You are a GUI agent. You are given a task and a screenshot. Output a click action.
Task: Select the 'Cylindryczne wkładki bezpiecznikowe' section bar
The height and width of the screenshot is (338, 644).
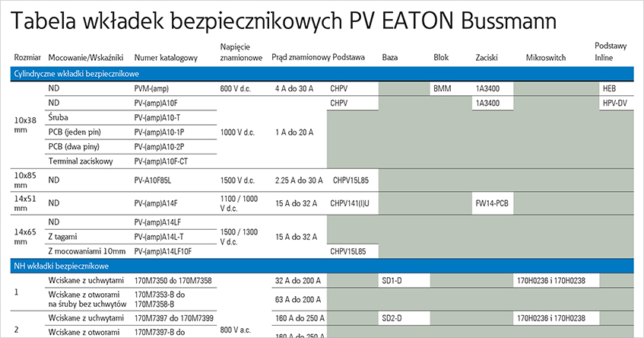click(x=322, y=74)
